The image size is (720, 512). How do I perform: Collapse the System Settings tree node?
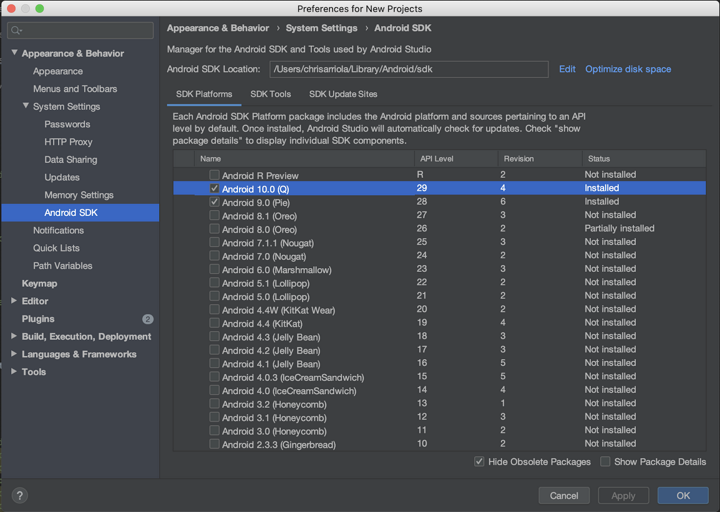click(x=26, y=106)
